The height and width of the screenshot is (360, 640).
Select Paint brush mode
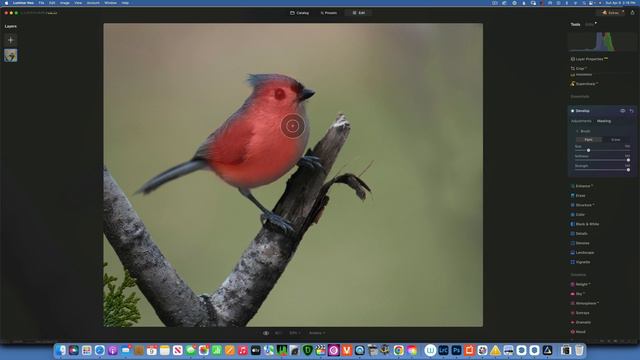589,140
